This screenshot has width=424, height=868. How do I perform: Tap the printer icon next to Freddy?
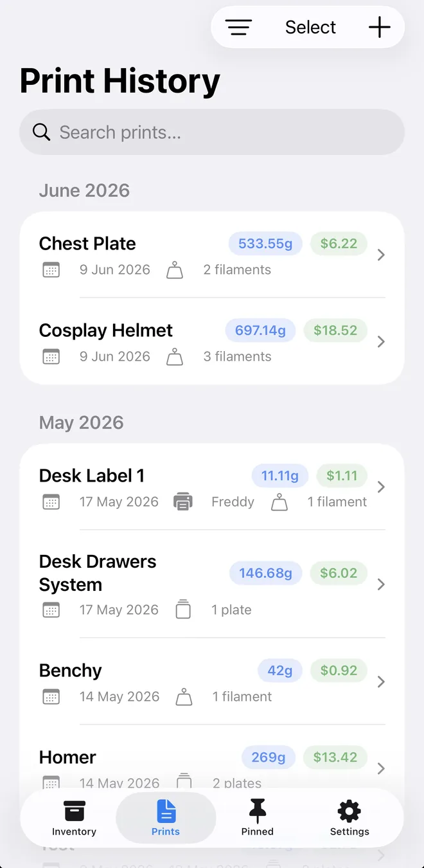(183, 502)
